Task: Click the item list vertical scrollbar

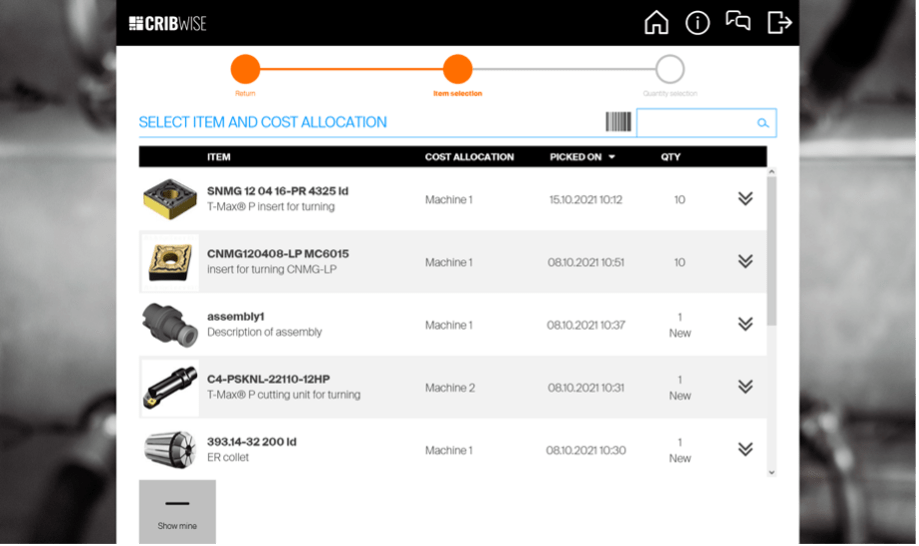Action: pyautogui.click(x=771, y=250)
